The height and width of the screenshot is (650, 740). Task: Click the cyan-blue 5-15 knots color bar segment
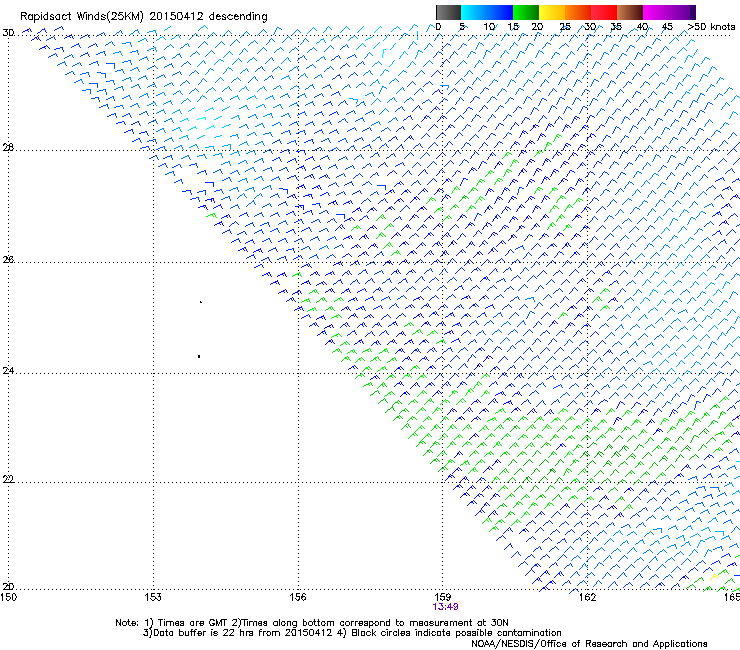click(x=487, y=12)
